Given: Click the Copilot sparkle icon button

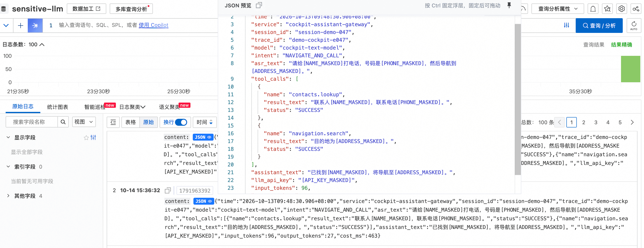Looking at the screenshot, I should pyautogui.click(x=35, y=26).
